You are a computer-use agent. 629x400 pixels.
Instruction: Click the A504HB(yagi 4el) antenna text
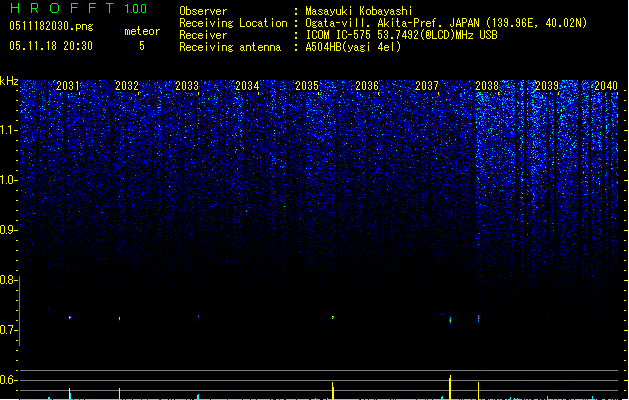(353, 47)
